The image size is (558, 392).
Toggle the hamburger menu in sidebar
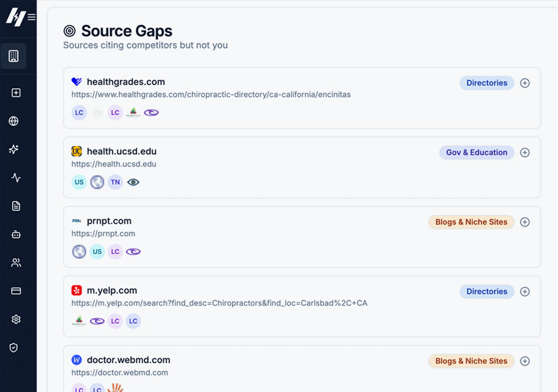(32, 18)
